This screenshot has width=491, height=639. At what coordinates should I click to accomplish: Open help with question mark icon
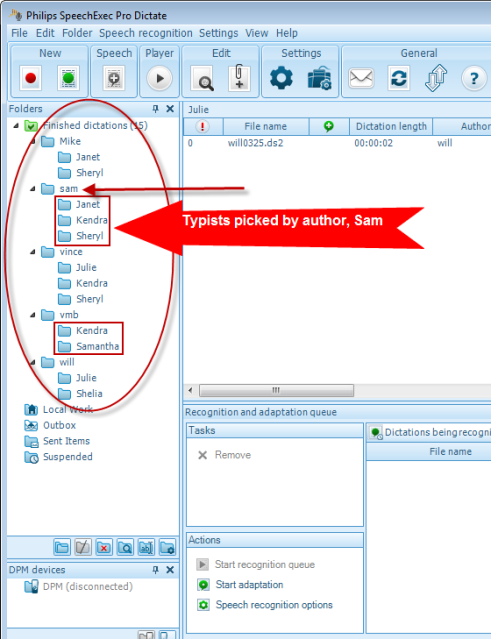(473, 78)
